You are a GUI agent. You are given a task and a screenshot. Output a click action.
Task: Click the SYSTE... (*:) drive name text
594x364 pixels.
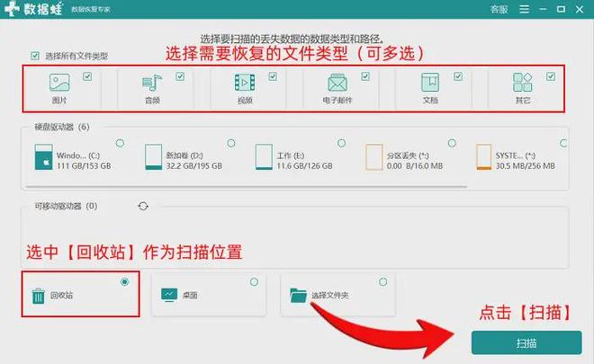tap(516, 155)
